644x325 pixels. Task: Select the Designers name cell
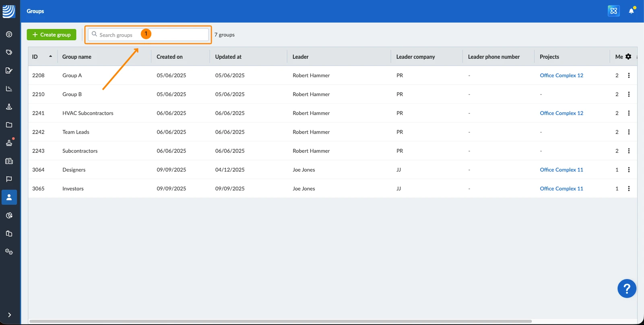click(x=74, y=170)
